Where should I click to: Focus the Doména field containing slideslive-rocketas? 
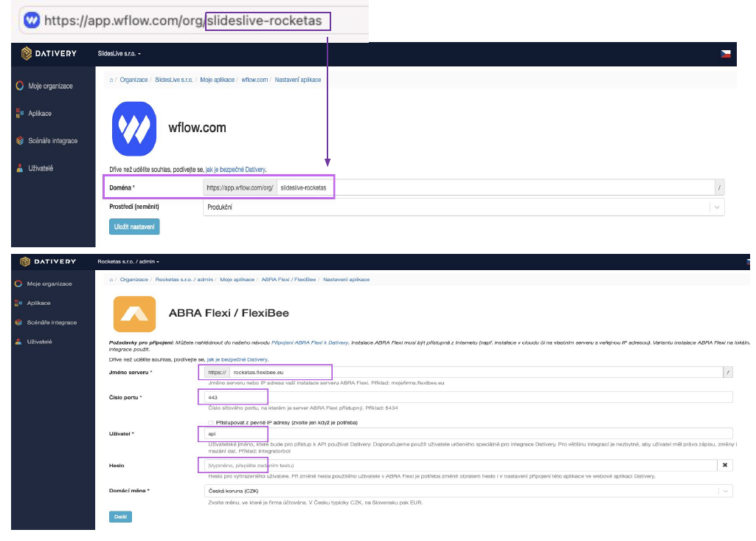tap(496, 187)
